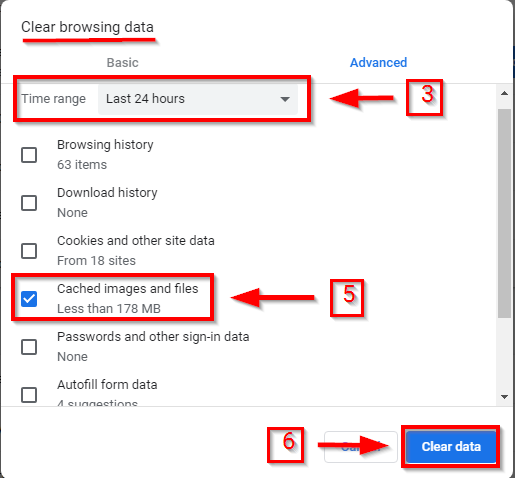The width and height of the screenshot is (515, 478).
Task: Click the vertical scrollbar thumb
Action: (504, 213)
